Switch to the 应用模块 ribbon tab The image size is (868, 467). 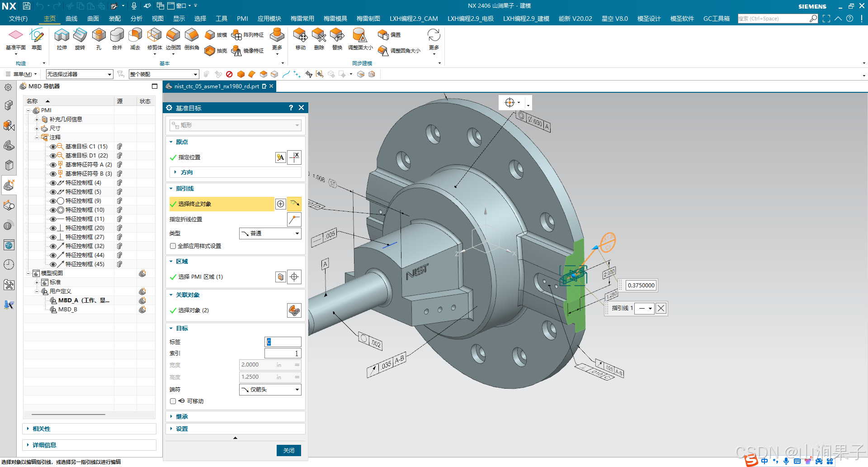[269, 19]
